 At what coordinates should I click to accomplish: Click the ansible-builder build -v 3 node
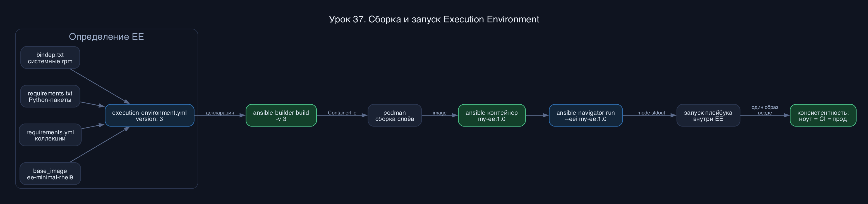pos(281,116)
